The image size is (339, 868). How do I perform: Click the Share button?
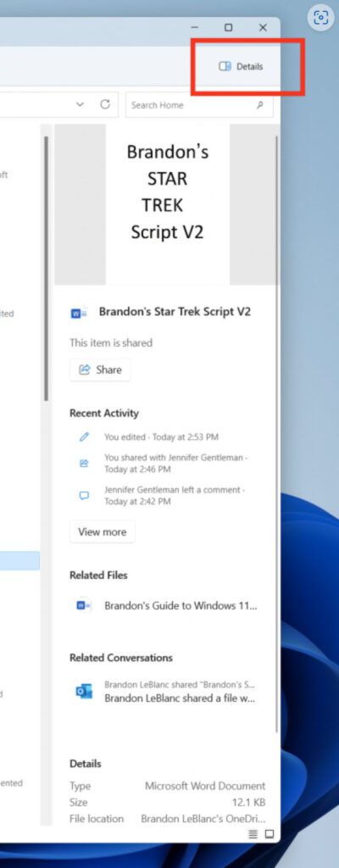100,370
